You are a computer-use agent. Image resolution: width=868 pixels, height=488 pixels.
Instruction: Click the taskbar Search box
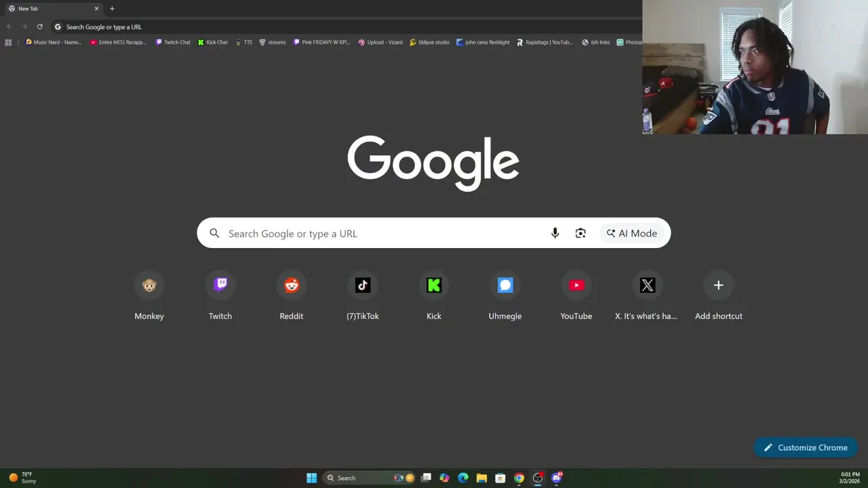(x=368, y=478)
